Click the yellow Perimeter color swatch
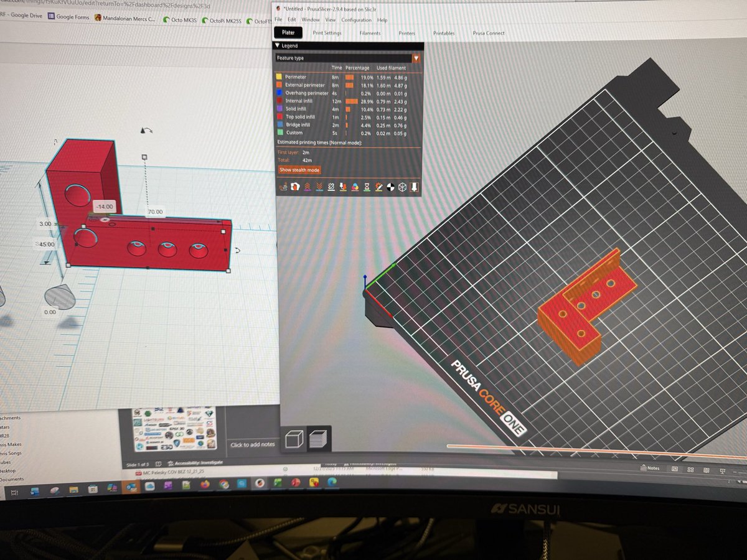Screen dimensions: 747x560 [279, 77]
